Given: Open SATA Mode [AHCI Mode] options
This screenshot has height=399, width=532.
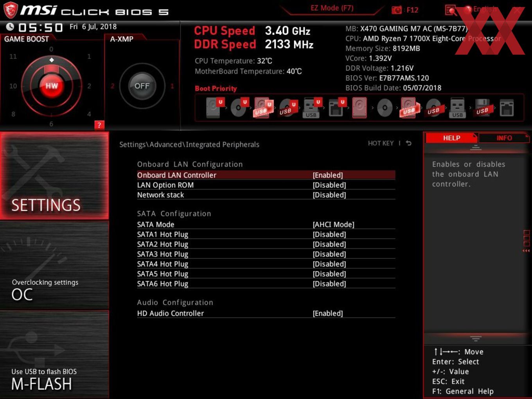Looking at the screenshot, I should click(x=333, y=225).
